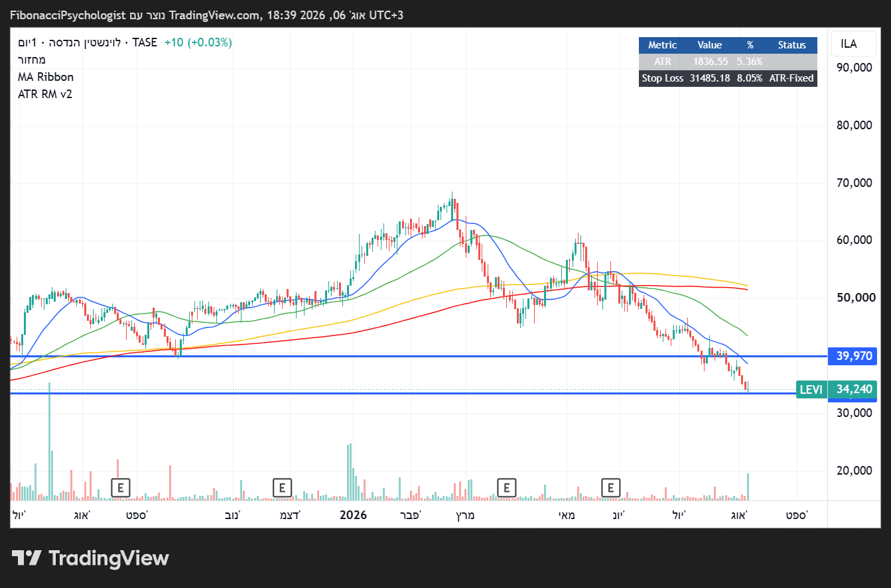Click the 30,000 price axis label
891x588 pixels.
point(853,413)
